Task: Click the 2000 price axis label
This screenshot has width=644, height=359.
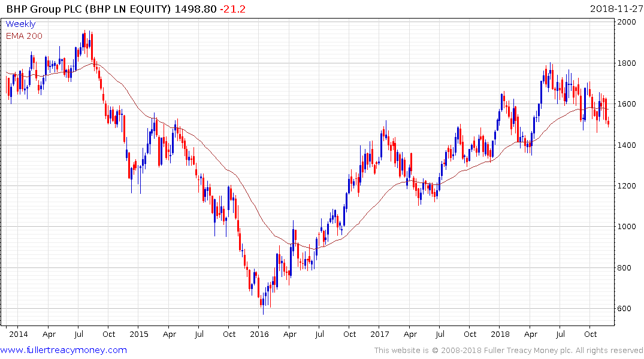Action: pyautogui.click(x=628, y=22)
